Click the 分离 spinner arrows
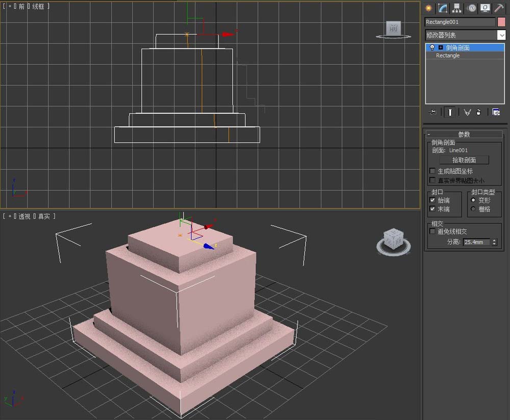Screen dimensions: 510x420 pyautogui.click(x=494, y=242)
